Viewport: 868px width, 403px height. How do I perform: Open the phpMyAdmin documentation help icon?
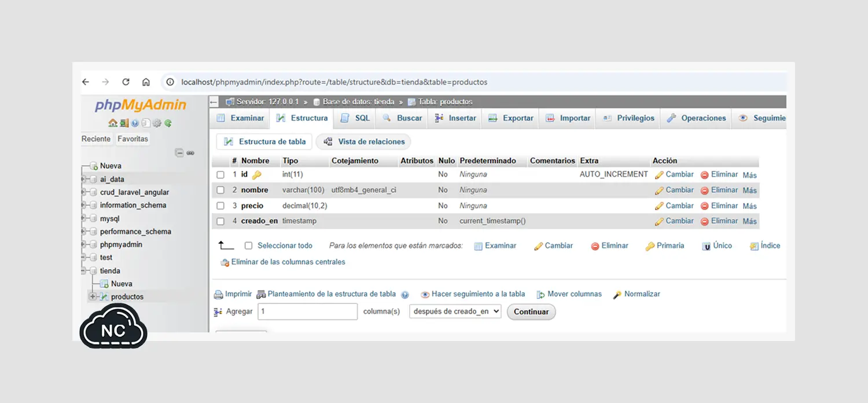(135, 123)
